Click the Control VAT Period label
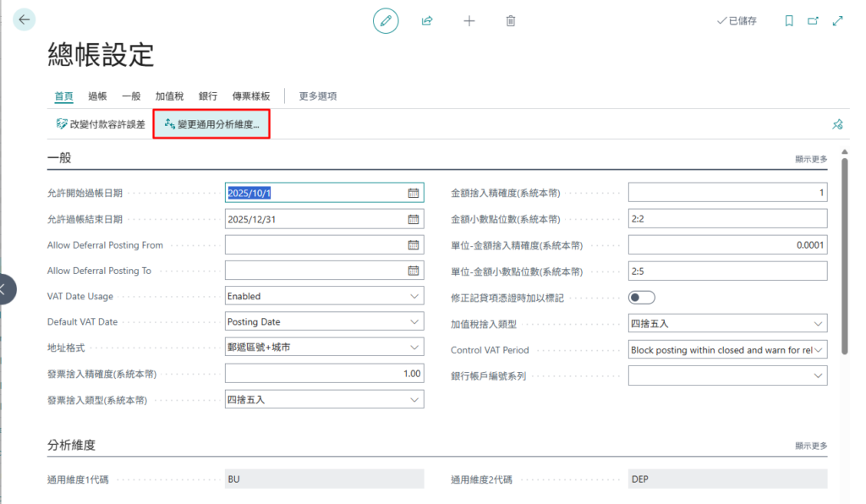This screenshot has width=866, height=504. (x=490, y=350)
